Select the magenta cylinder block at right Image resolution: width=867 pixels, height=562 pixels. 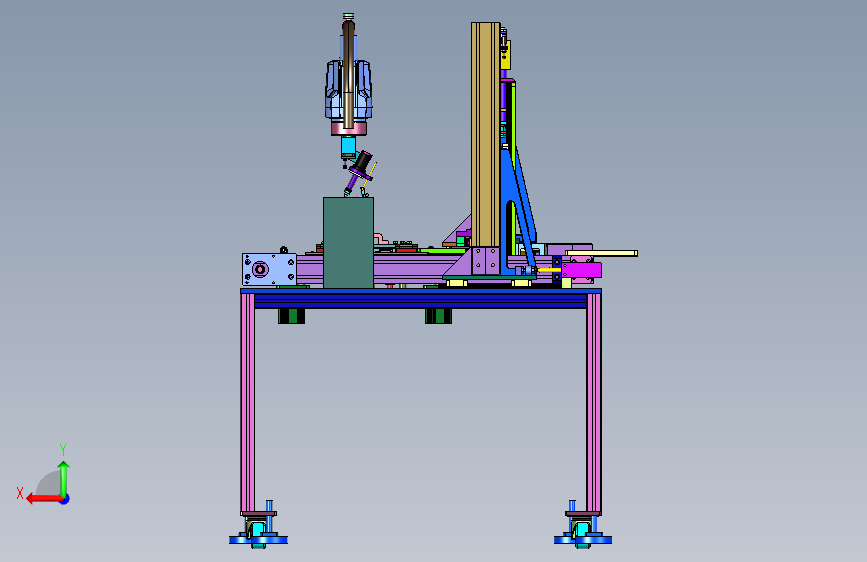click(x=581, y=270)
